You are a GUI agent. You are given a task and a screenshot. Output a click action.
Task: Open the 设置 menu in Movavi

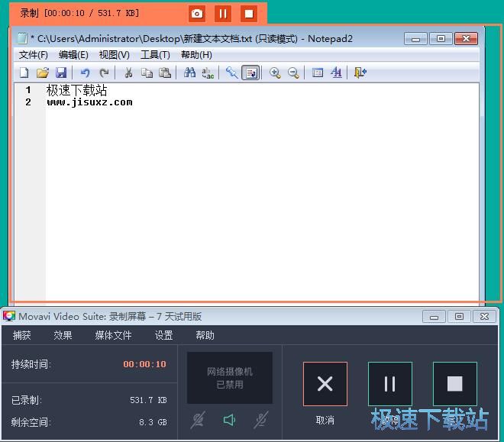coord(163,335)
